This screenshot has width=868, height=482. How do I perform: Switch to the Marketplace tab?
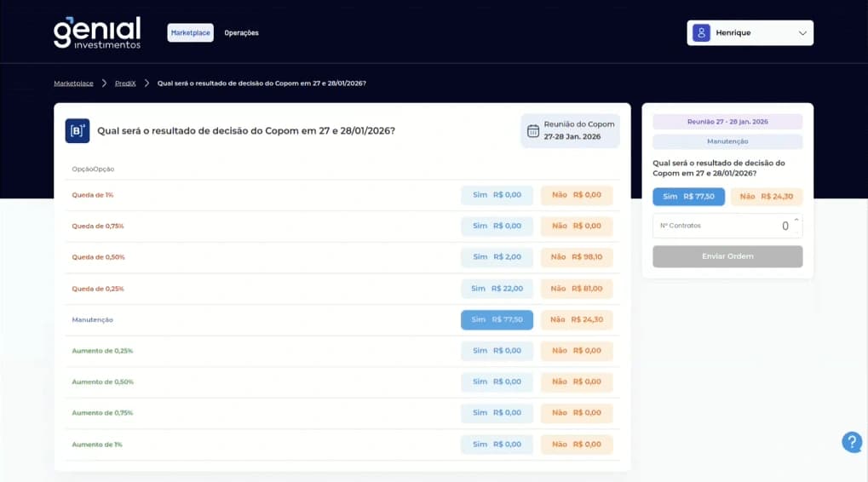(191, 32)
